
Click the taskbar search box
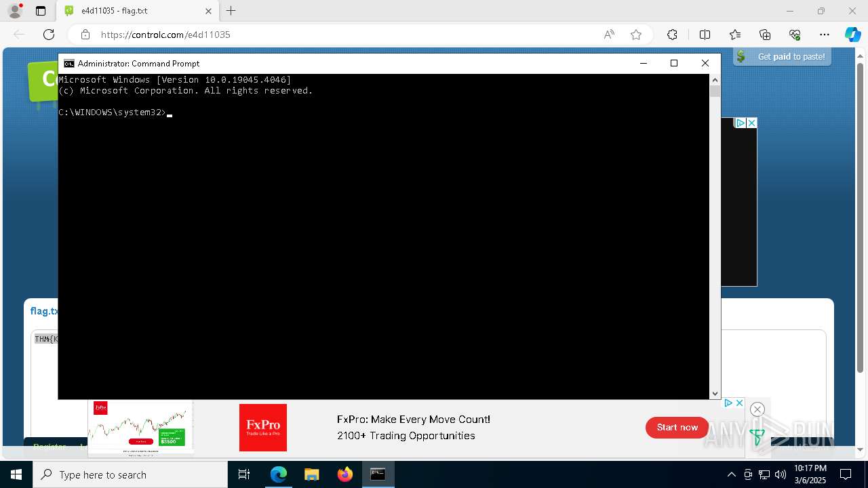[130, 474]
